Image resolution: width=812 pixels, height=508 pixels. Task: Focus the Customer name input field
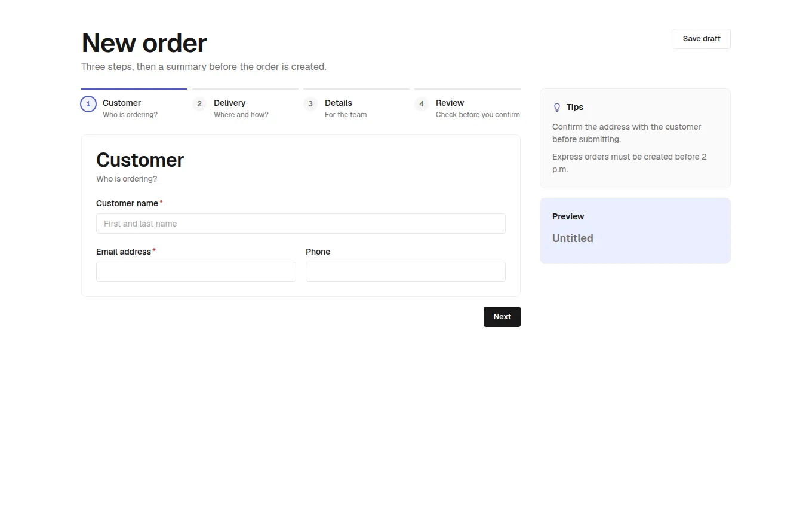(301, 224)
